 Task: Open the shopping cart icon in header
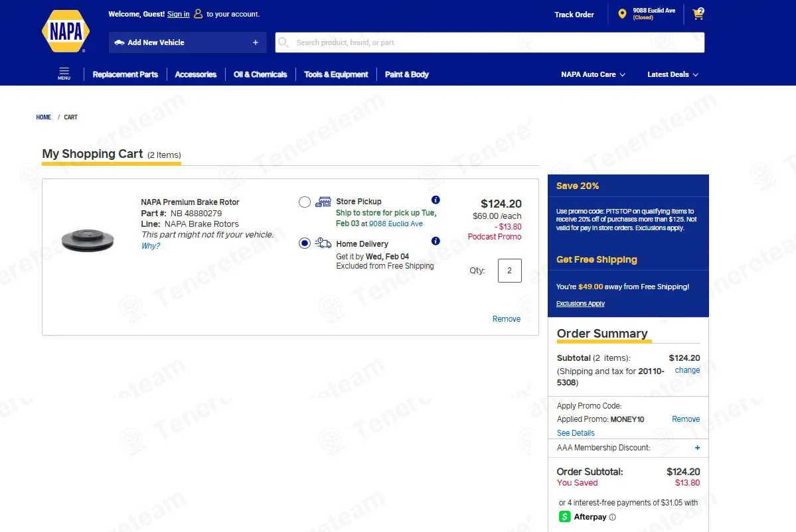[698, 14]
